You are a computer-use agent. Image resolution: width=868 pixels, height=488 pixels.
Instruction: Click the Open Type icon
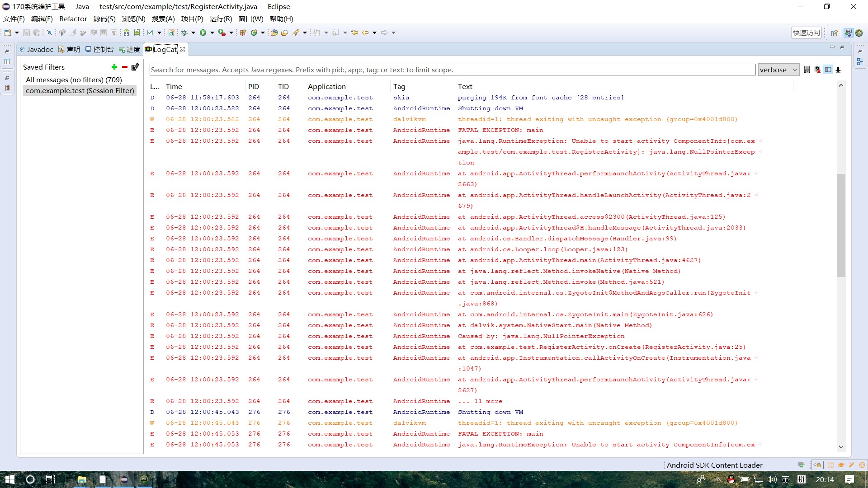click(274, 33)
